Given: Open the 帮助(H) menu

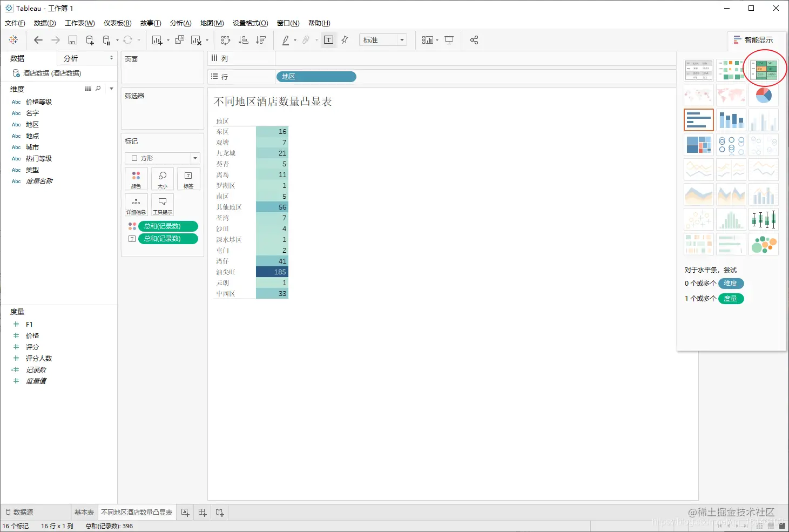Looking at the screenshot, I should tap(319, 23).
